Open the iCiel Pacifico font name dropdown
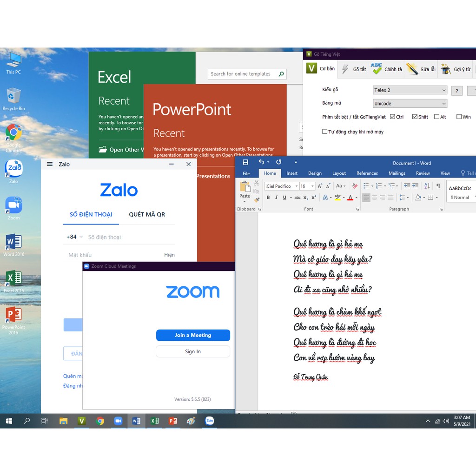The image size is (476, 476). click(x=296, y=186)
